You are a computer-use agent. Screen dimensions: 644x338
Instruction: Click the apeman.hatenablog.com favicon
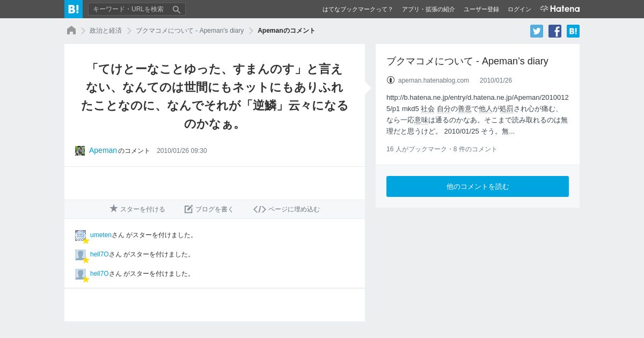point(391,80)
